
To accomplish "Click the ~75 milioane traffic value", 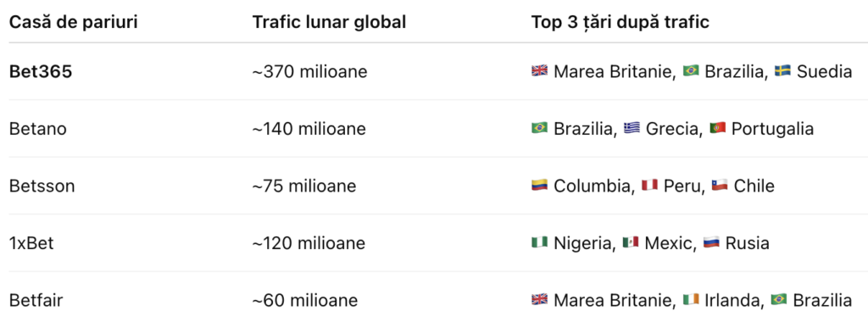I will coord(304,186).
